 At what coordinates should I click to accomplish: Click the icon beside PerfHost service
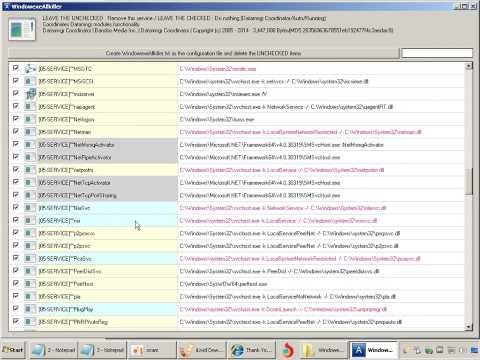coord(29,284)
